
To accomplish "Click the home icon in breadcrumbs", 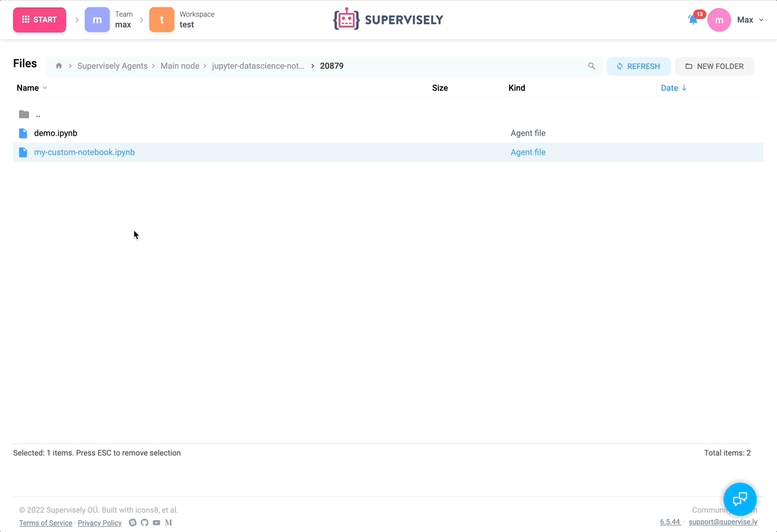I will [58, 65].
